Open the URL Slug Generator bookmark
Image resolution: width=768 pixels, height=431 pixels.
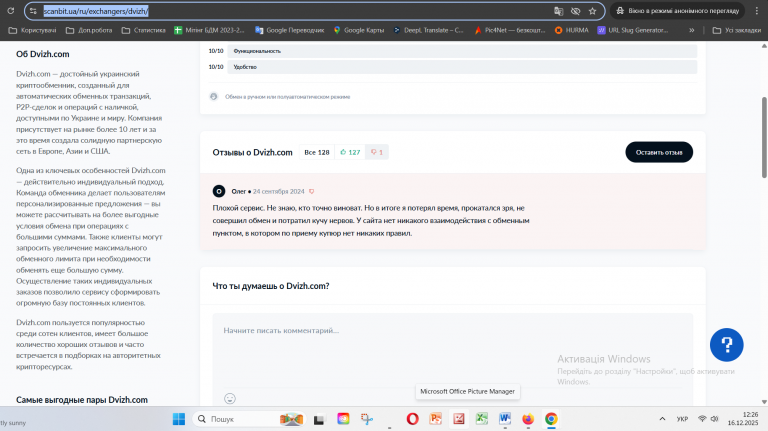(x=632, y=30)
